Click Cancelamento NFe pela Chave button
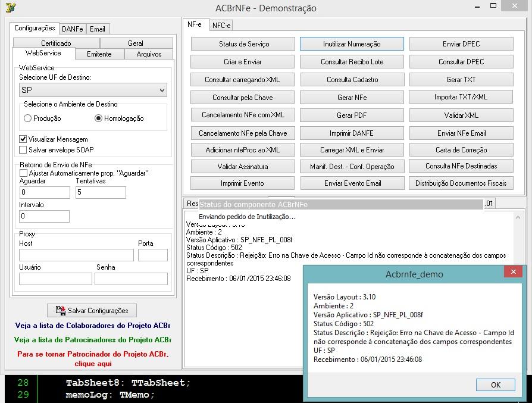Viewport: 532px width, 403px height. (243, 133)
